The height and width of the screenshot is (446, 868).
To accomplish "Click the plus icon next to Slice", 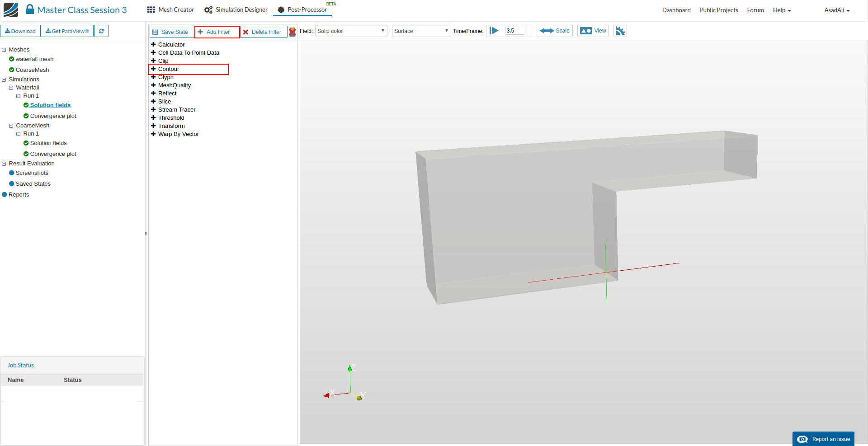I will click(153, 102).
